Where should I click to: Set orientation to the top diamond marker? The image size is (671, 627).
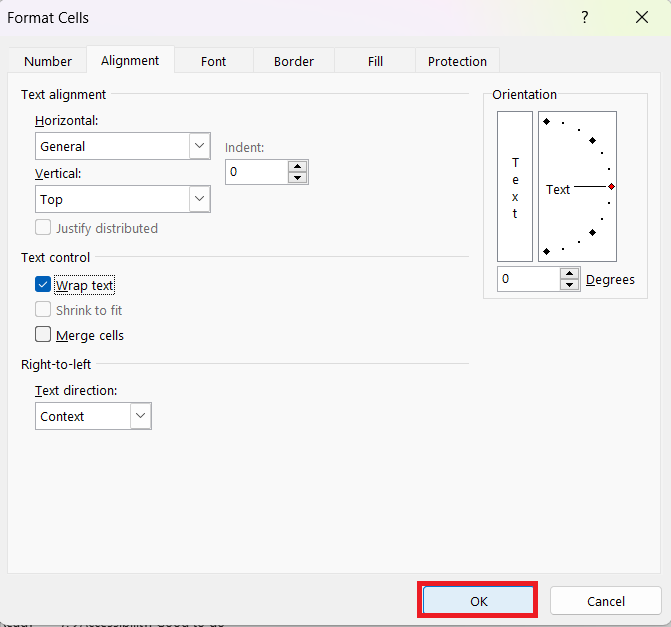coord(546,122)
